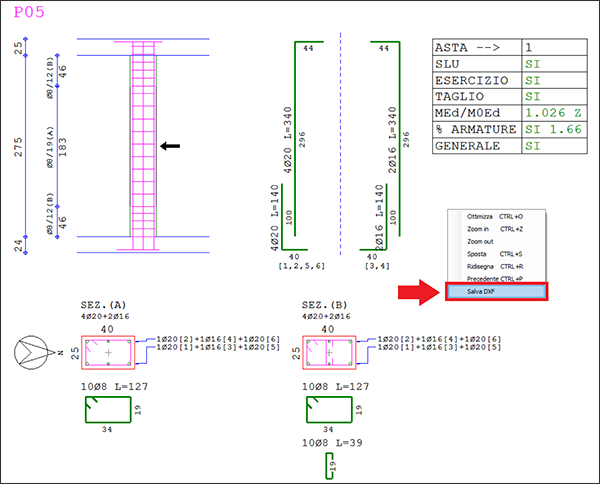This screenshot has width=600, height=484.
Task: Choose Ottimizza from the context menu
Action: pyautogui.click(x=482, y=216)
